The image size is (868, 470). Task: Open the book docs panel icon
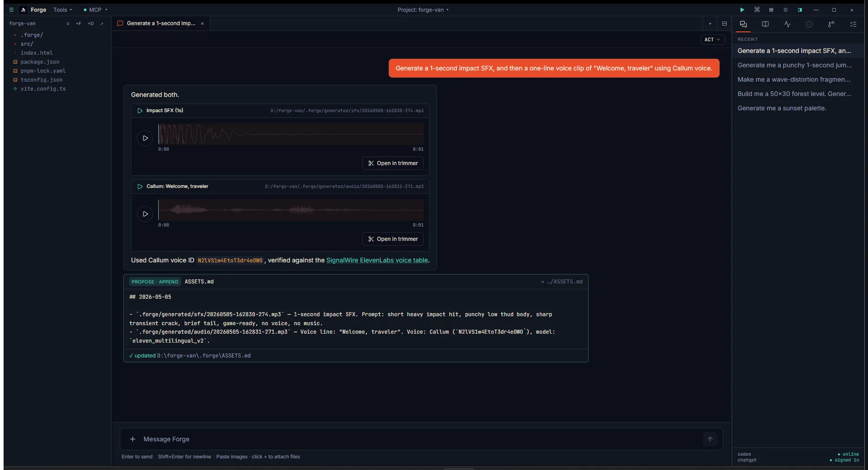click(765, 24)
